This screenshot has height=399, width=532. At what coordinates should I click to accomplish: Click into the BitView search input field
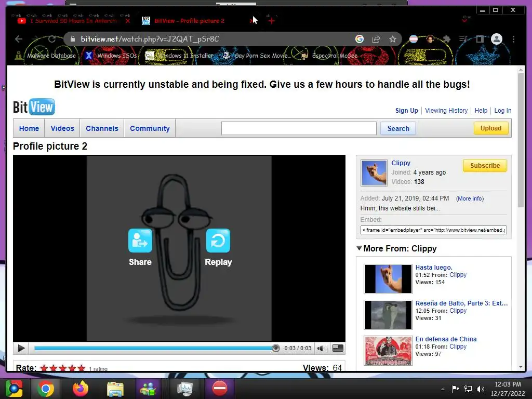tap(299, 128)
